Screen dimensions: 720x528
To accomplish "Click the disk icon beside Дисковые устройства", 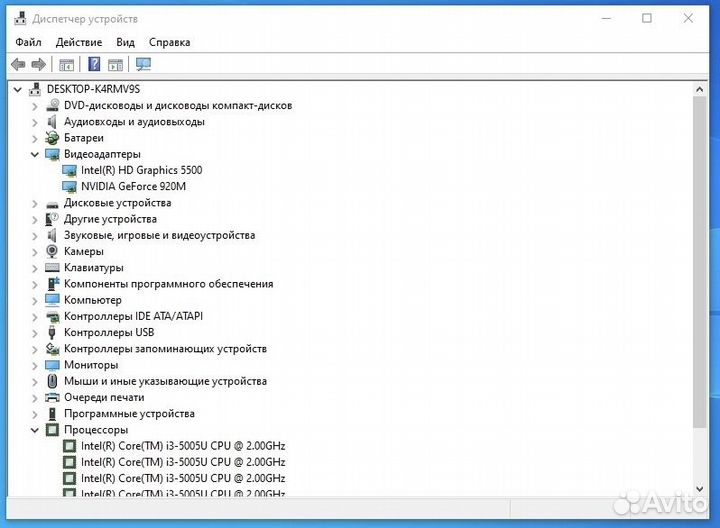I will (x=52, y=204).
